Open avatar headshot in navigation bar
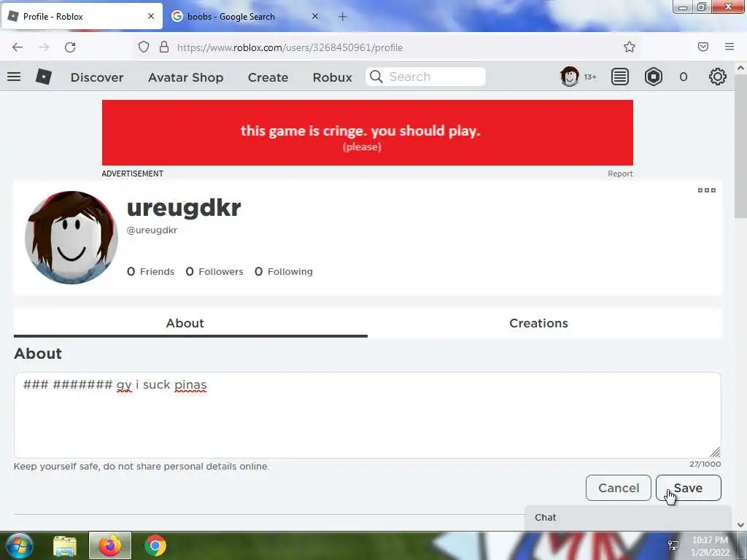747x560 pixels. pyautogui.click(x=569, y=77)
